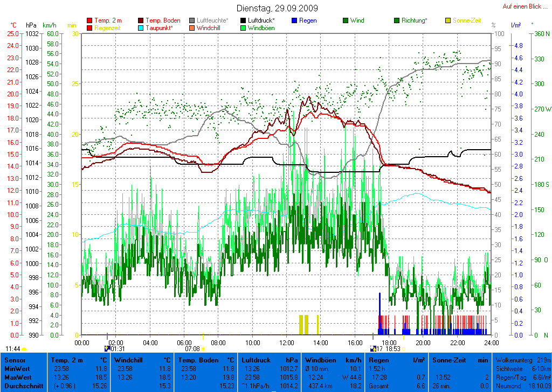Open the 'Auf einen Blick ...' link
The width and height of the screenshot is (552, 392).
521,6
